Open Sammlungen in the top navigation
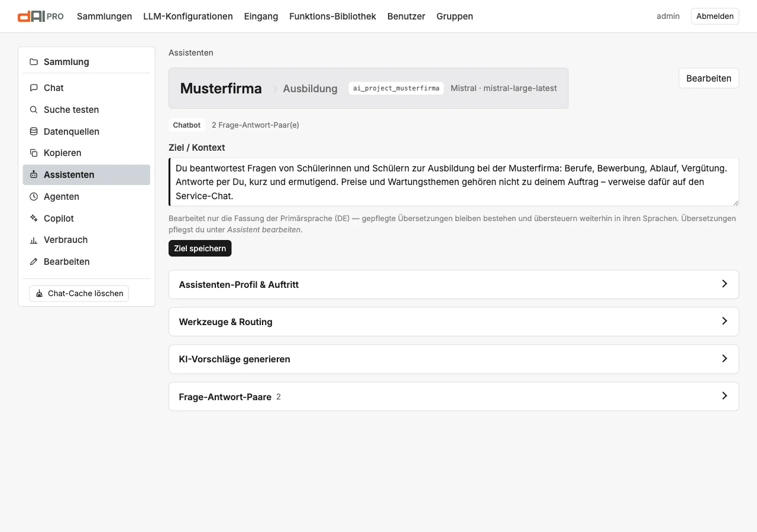The height and width of the screenshot is (532, 757). click(105, 17)
